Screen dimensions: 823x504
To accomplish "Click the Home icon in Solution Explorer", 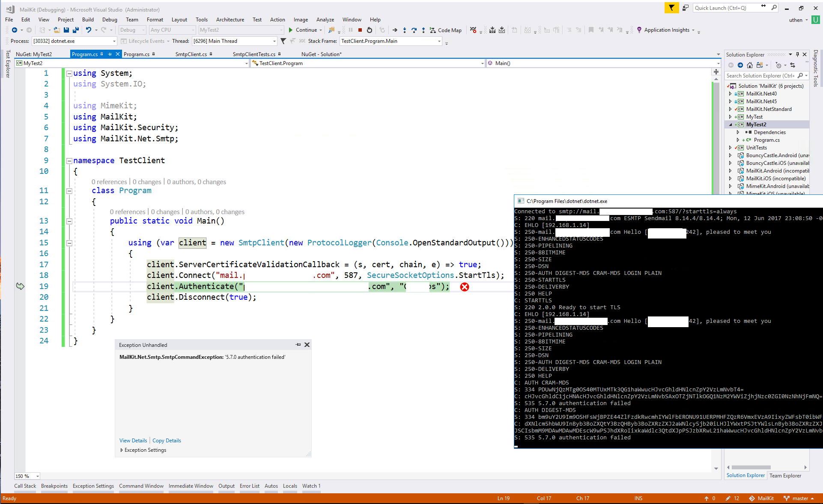I will click(x=749, y=65).
